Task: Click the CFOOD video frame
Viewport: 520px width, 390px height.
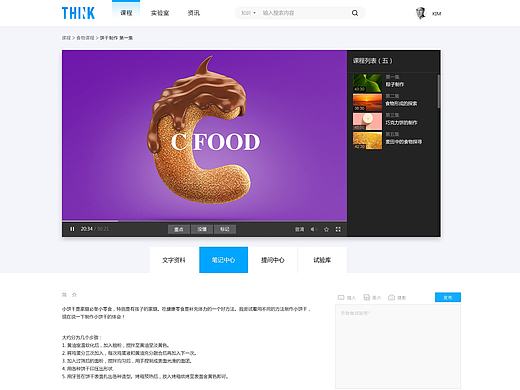Action: pyautogui.click(x=204, y=135)
